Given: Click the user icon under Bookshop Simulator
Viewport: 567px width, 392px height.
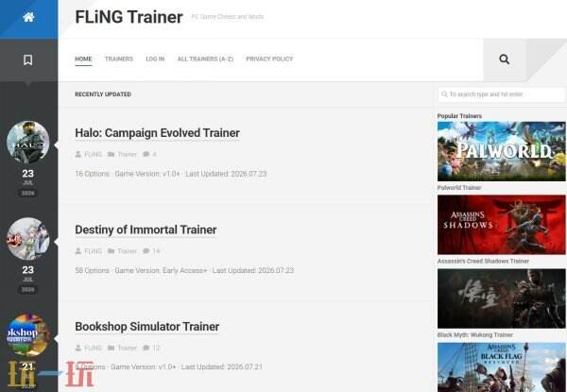Looking at the screenshot, I should [x=78, y=348].
